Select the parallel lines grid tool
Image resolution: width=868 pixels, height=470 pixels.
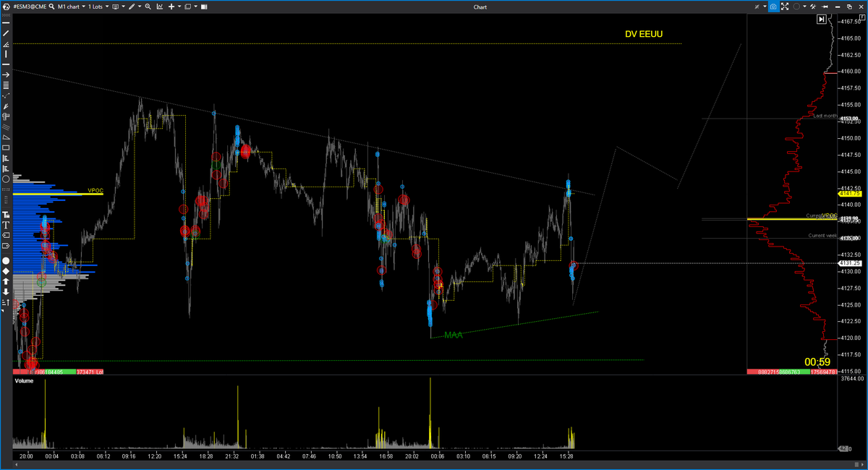coord(6,85)
